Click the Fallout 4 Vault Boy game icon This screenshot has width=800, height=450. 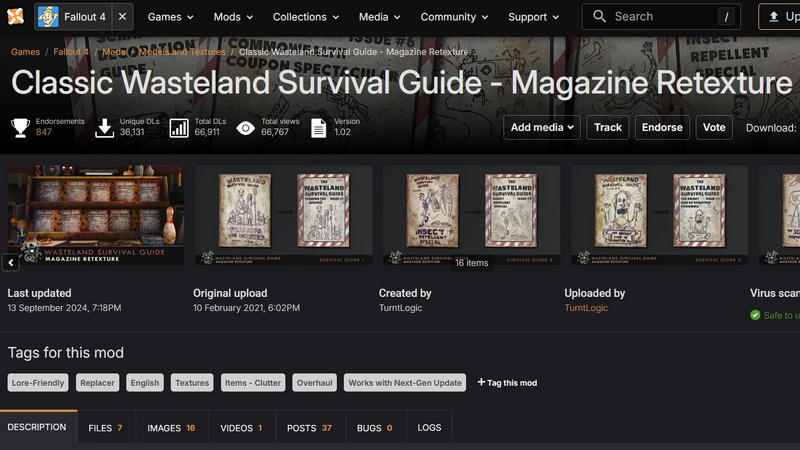tap(48, 17)
